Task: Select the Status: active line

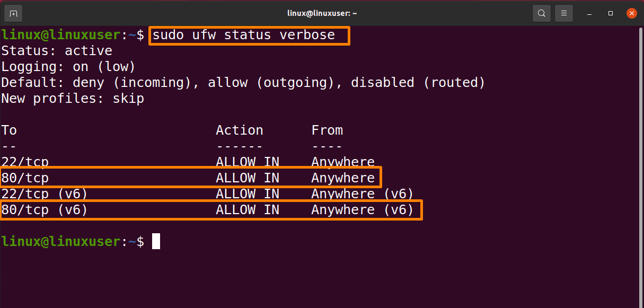Action: tap(56, 50)
